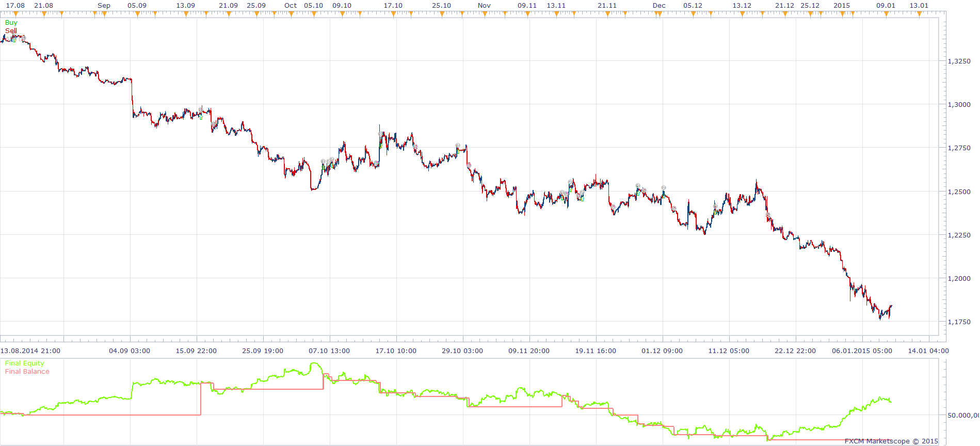Select the 1,1750 price axis label
The height and width of the screenshot is (446, 980).
coord(959,322)
